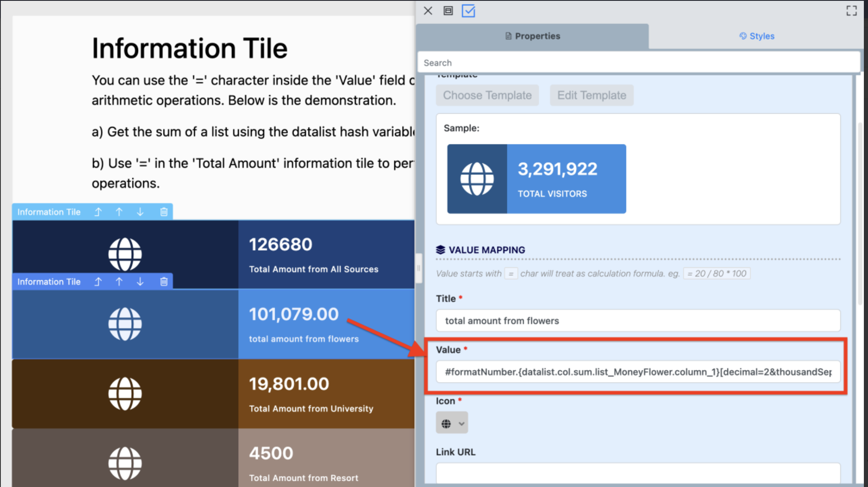Click the first 'Information Tile' label tag
The image size is (868, 487).
pos(49,212)
